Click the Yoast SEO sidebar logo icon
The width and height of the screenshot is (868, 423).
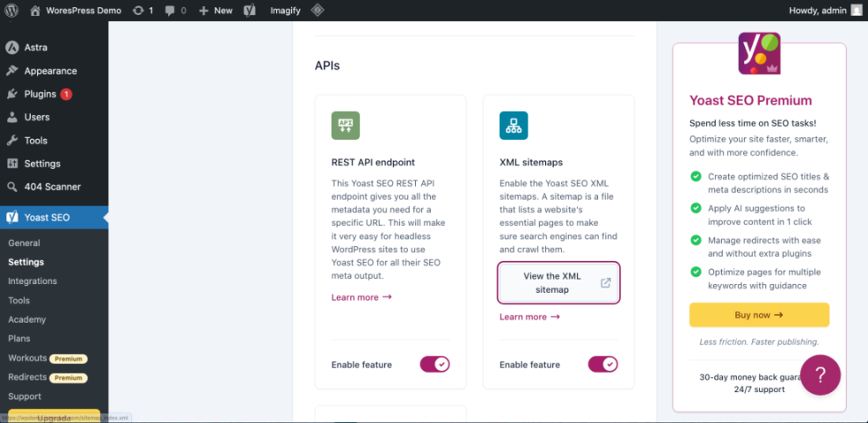[x=12, y=217]
